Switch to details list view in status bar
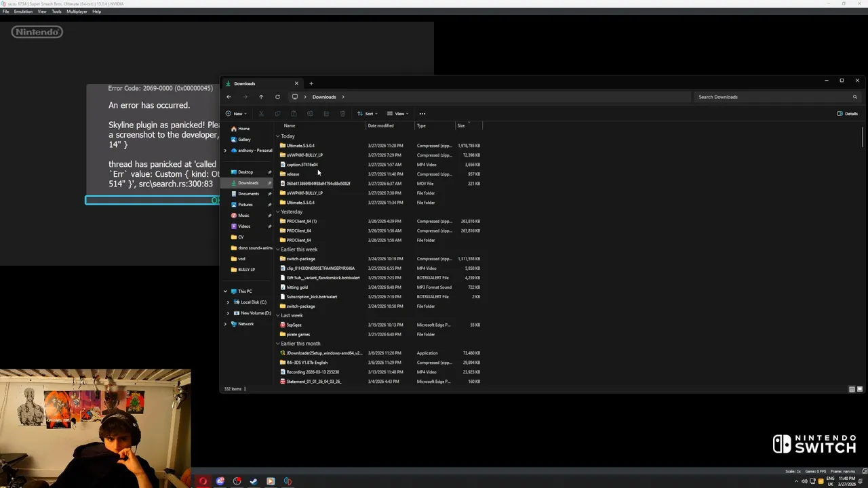 (852, 389)
